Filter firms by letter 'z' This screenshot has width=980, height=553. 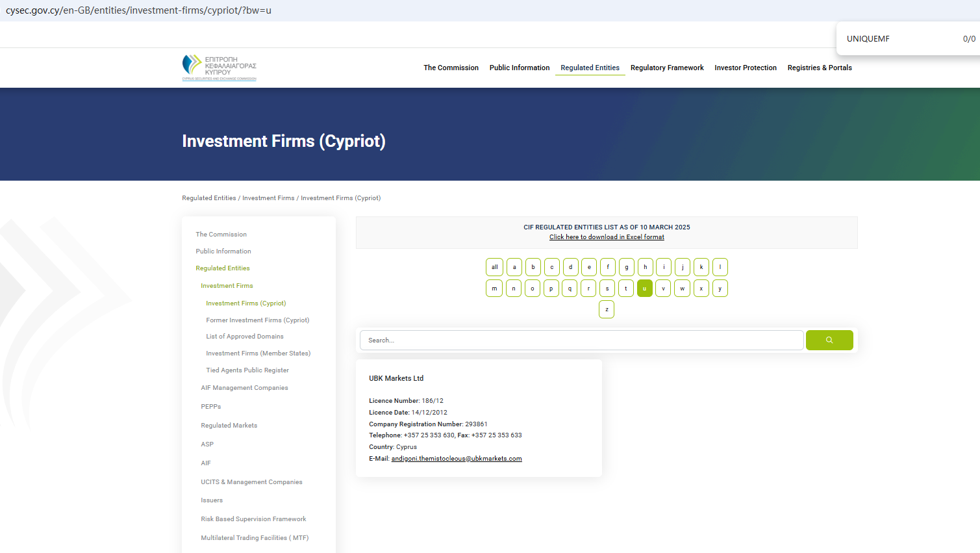pos(606,309)
